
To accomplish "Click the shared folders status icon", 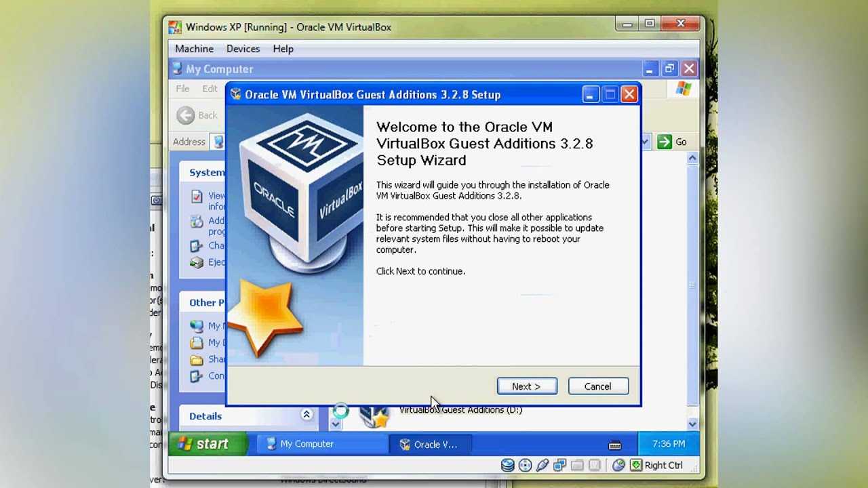I will pyautogui.click(x=577, y=465).
